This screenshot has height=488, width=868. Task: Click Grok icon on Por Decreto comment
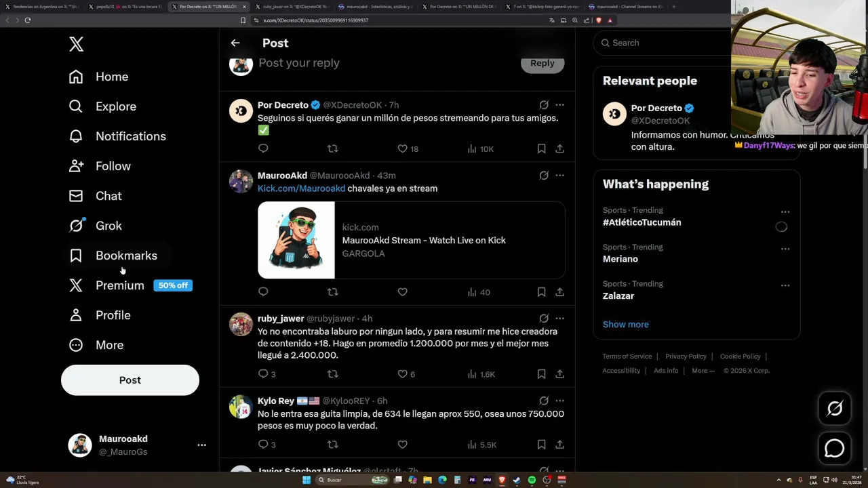pos(544,105)
